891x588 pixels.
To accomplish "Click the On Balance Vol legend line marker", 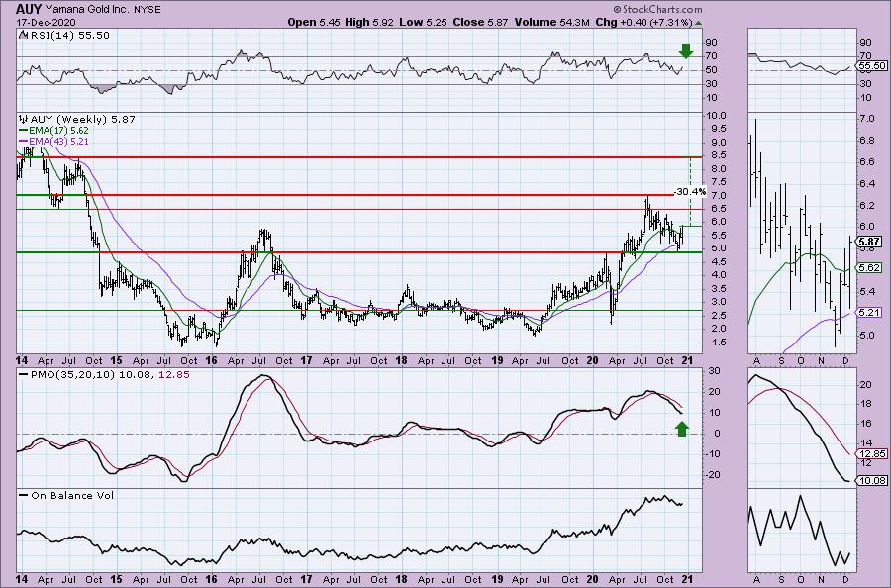I will [24, 495].
